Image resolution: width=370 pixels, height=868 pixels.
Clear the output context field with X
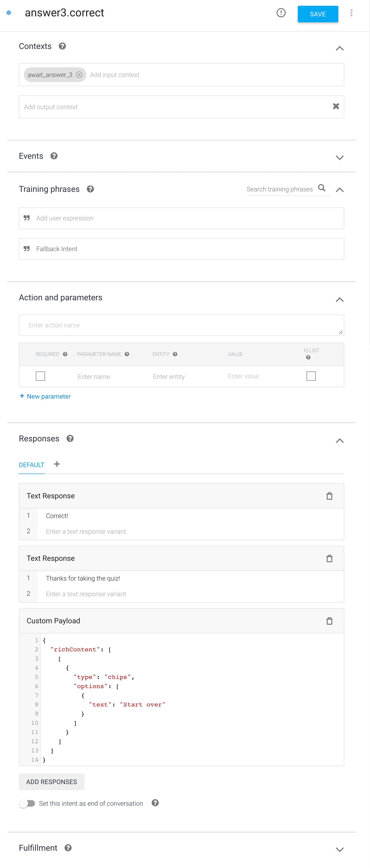coord(336,107)
